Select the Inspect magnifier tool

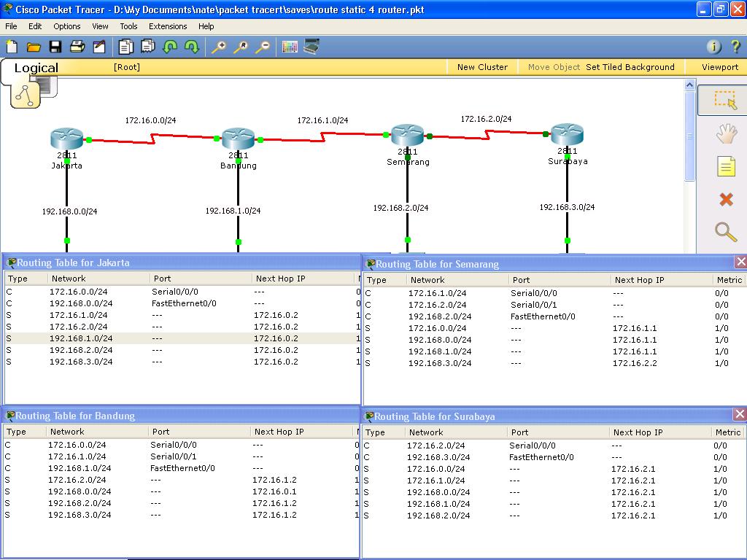tap(727, 232)
